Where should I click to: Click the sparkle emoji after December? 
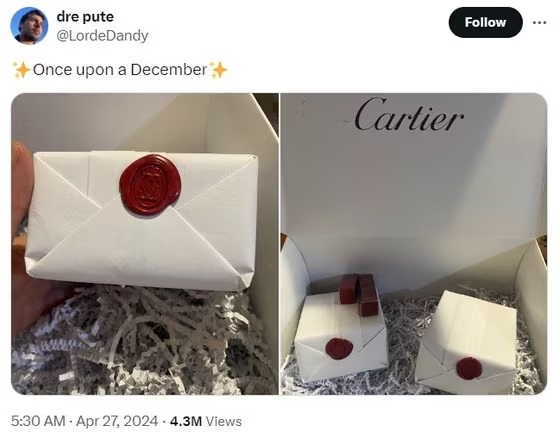218,70
